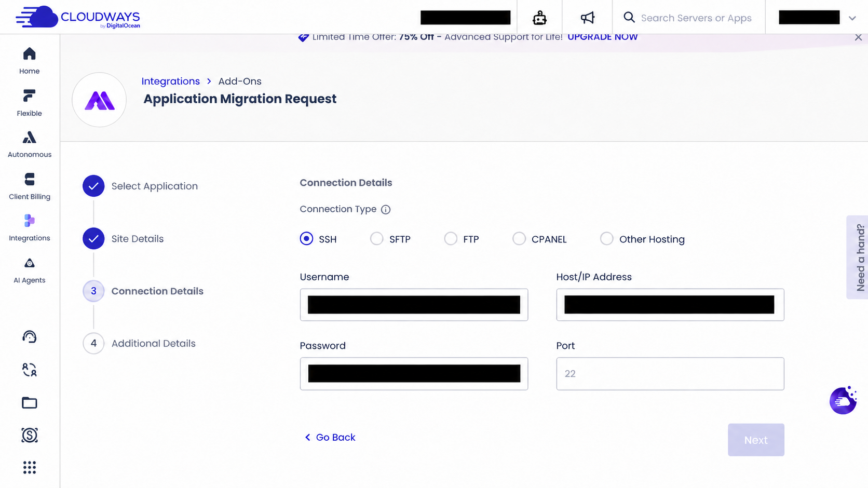Viewport: 868px width, 488px height.
Task: Focus the Port input field
Action: coord(670,374)
